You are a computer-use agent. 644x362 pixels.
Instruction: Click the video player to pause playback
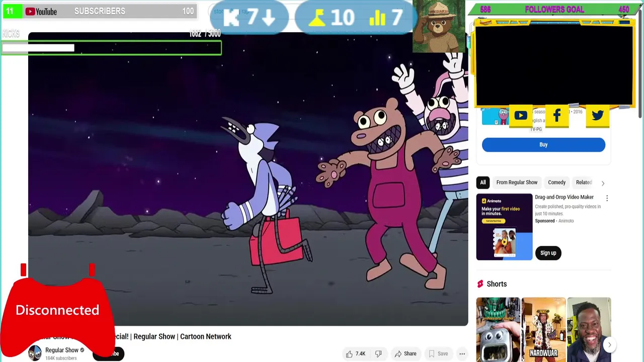[248, 179]
